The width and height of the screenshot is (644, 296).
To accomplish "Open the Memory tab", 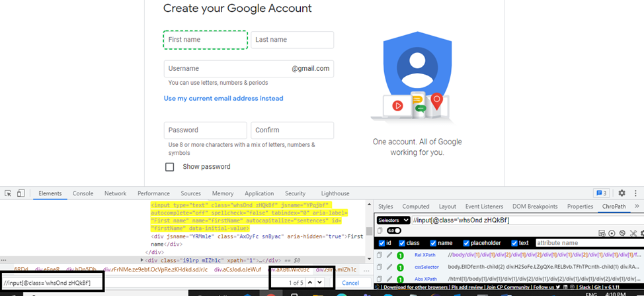I will (x=223, y=193).
